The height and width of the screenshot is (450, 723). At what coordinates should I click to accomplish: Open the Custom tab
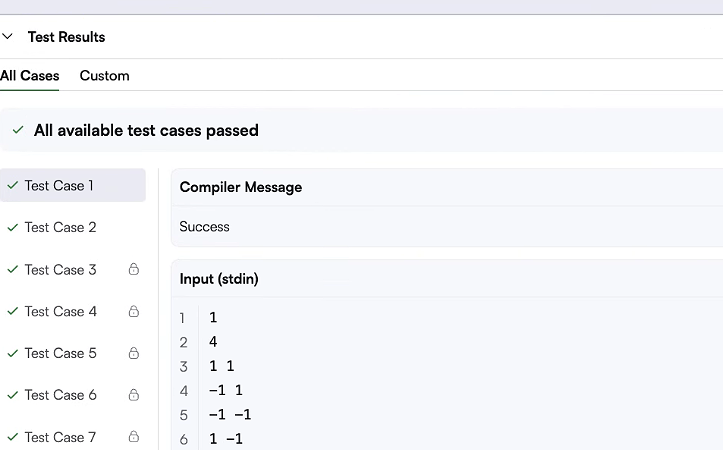tap(104, 76)
